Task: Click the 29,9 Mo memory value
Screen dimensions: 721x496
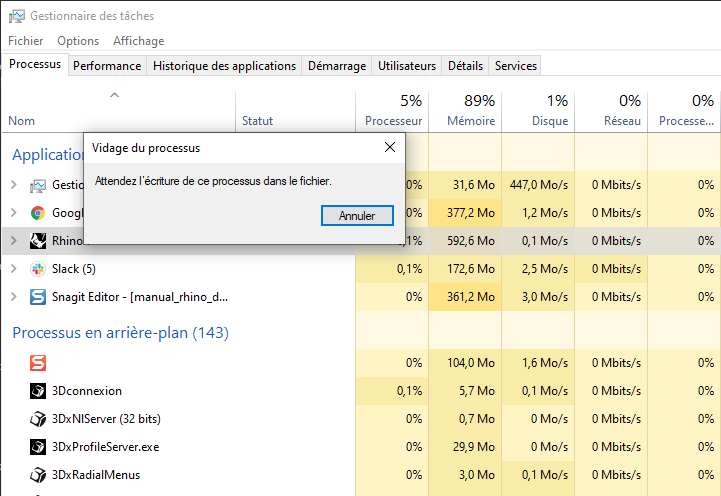Action: tap(474, 447)
